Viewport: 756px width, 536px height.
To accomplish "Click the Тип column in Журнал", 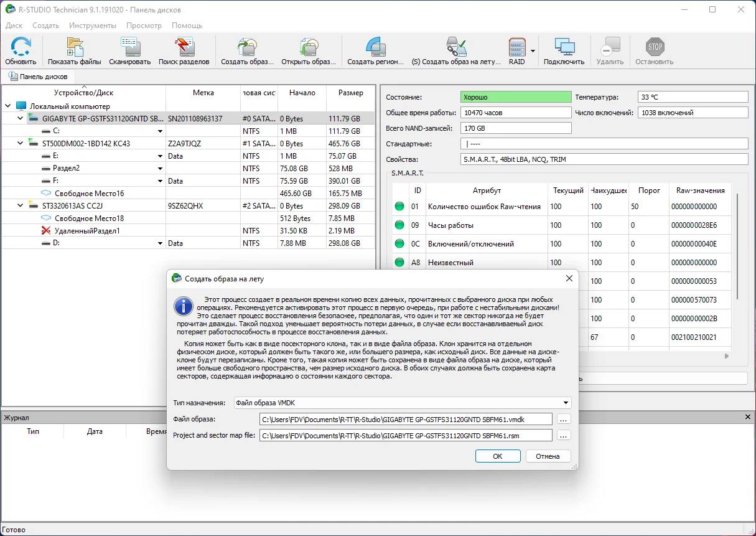I will 33,431.
